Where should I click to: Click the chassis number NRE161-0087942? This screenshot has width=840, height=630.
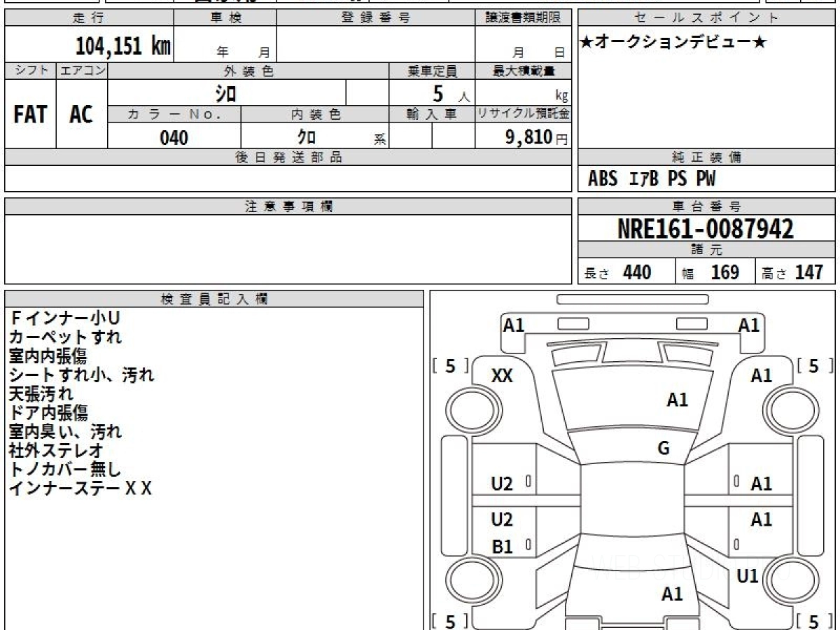coord(706,229)
